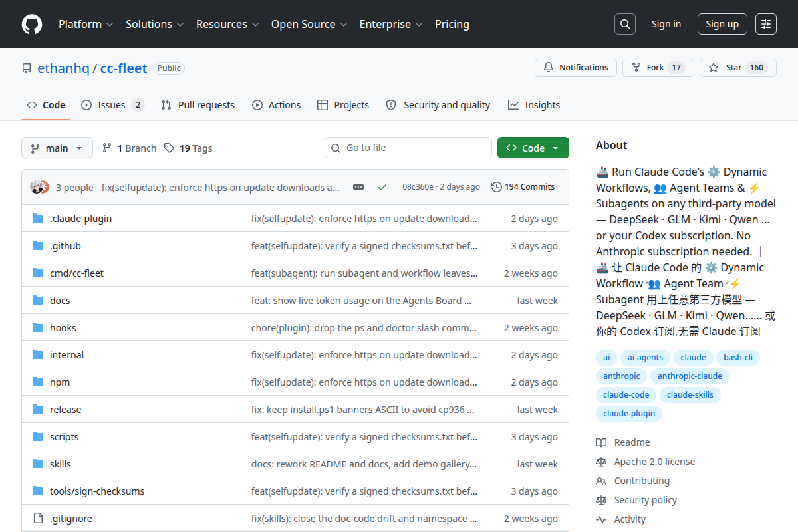The width and height of the screenshot is (798, 532).
Task: Click the star icon in the Star button
Action: tap(714, 68)
